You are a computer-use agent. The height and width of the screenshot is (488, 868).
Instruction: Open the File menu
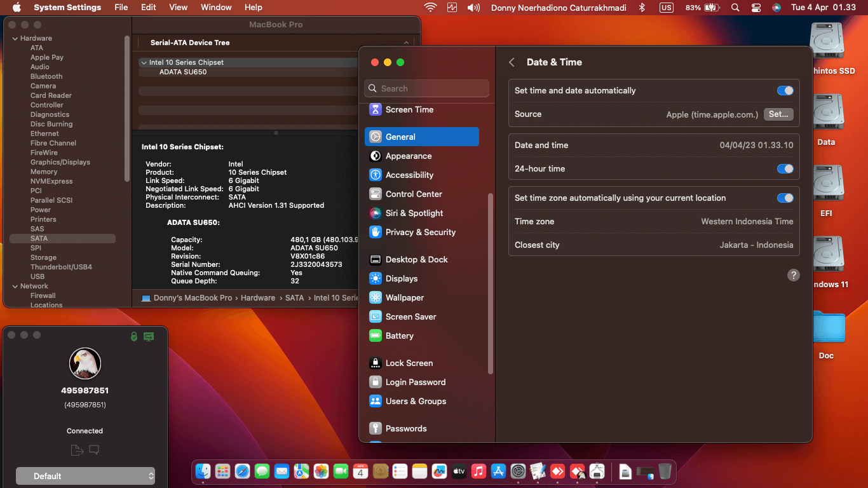coord(121,8)
